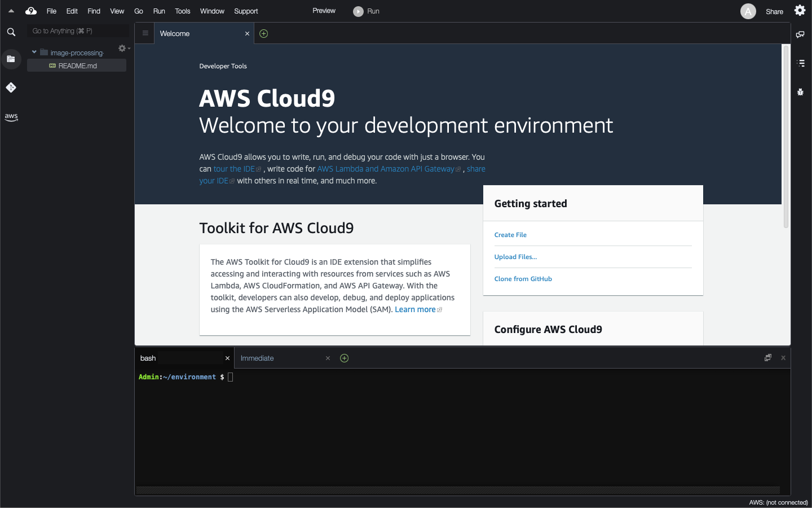Click the user avatar A icon
Screen dimensions: 812x508
pyautogui.click(x=748, y=11)
